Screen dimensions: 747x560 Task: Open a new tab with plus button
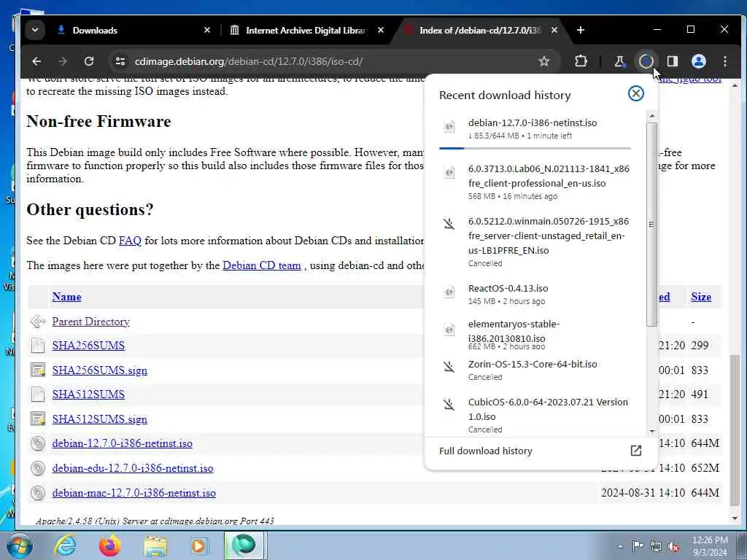tap(580, 30)
